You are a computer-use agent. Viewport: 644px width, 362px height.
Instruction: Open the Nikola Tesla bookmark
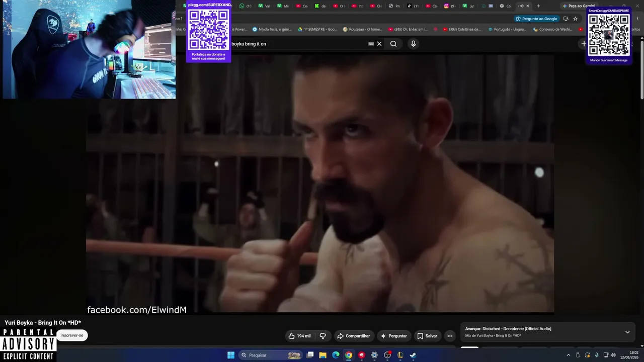tap(272, 29)
